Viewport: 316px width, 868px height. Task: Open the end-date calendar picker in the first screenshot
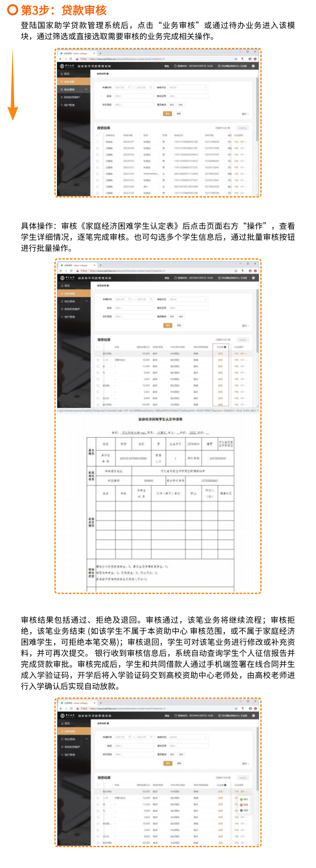150,88
